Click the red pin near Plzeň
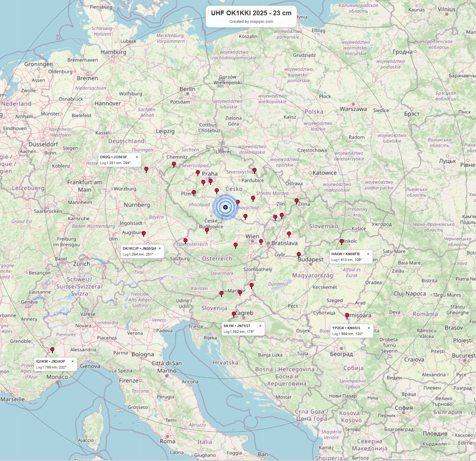This screenshot has width=476, height=461. [x=194, y=192]
